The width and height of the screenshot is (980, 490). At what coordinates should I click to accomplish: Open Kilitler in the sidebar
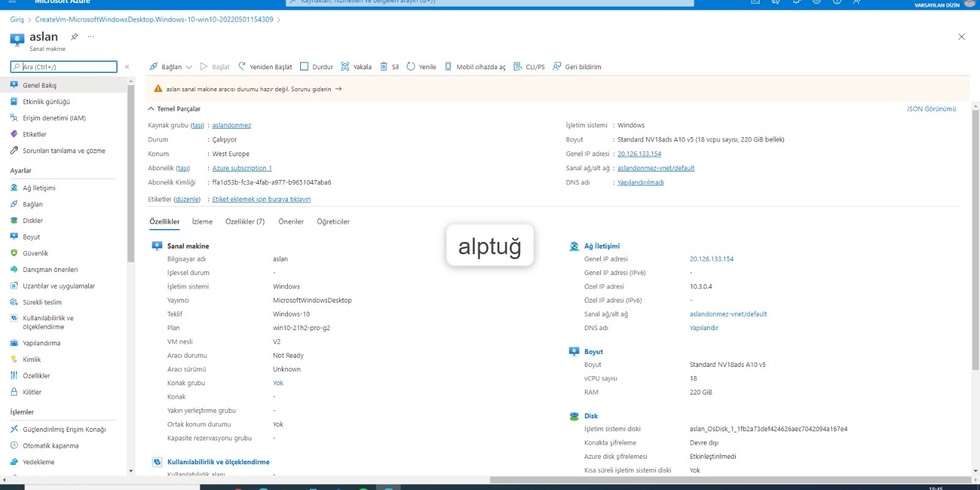click(32, 392)
